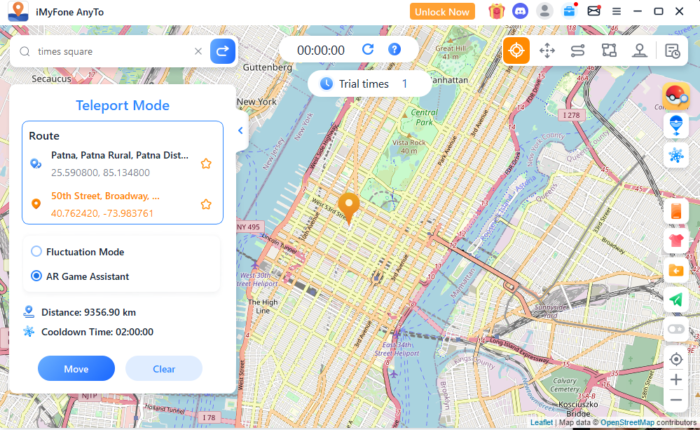Favorite the Patna location star
Image resolution: width=700 pixels, height=430 pixels.
(x=206, y=164)
